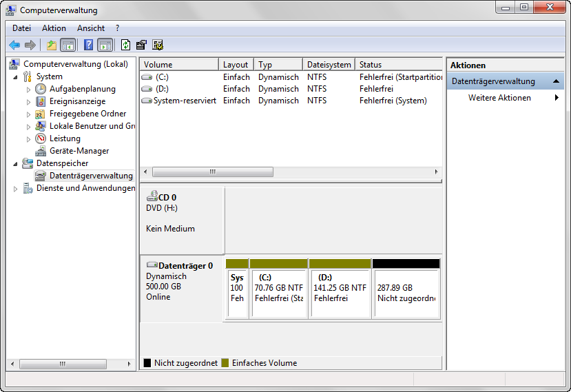Image resolution: width=571 pixels, height=392 pixels.
Task: Open the Datei menu
Action: pyautogui.click(x=21, y=28)
